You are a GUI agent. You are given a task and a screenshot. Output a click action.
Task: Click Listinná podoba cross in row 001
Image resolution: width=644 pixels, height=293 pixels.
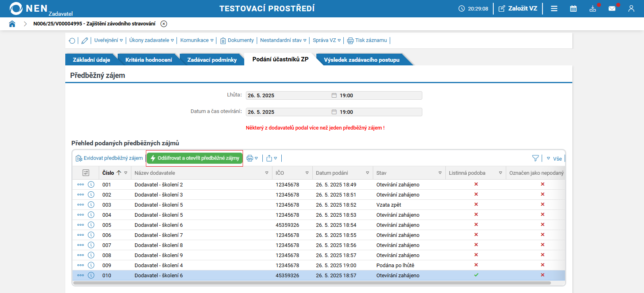[476, 184]
